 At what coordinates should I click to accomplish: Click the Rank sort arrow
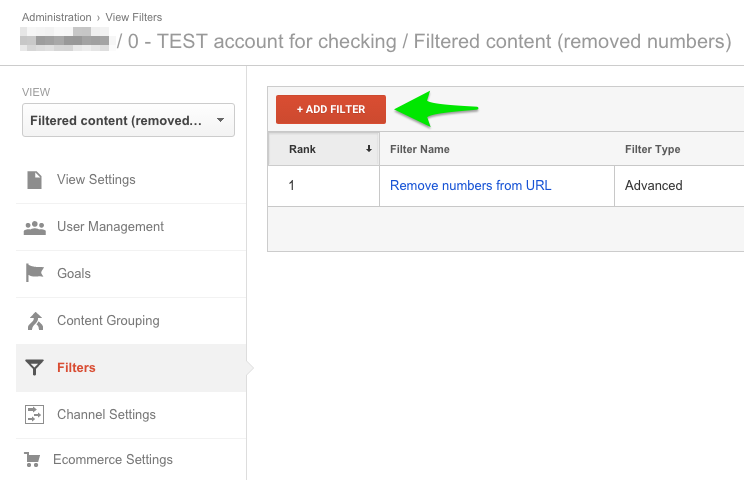(x=369, y=149)
